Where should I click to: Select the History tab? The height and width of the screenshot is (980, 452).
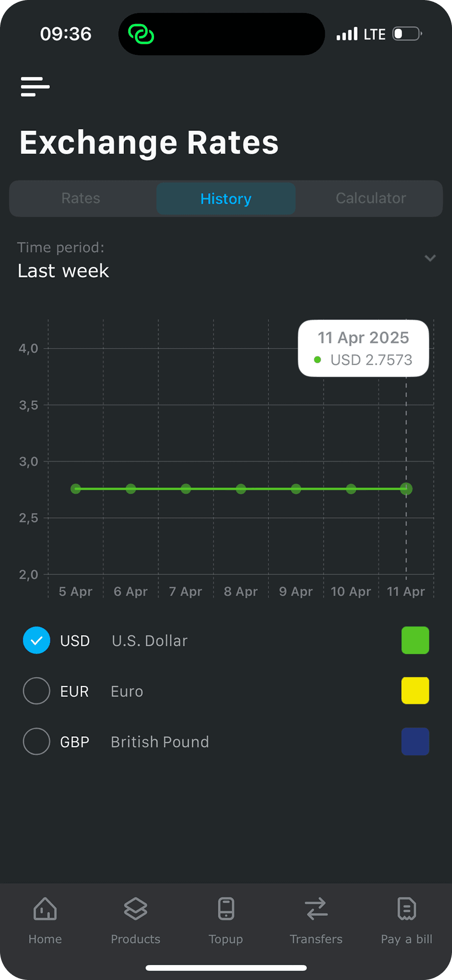click(x=226, y=198)
